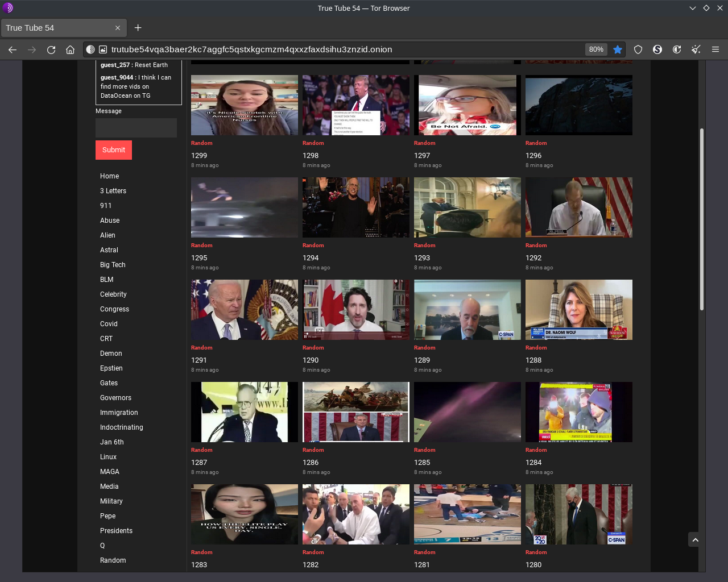Viewport: 728px width, 582px height.
Task: Open the Governors category
Action: [115, 398]
